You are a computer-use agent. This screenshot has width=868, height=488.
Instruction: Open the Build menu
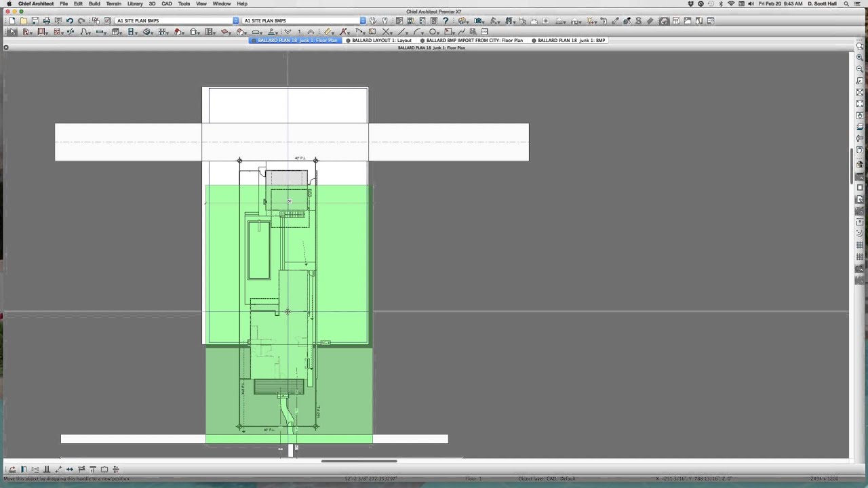94,4
